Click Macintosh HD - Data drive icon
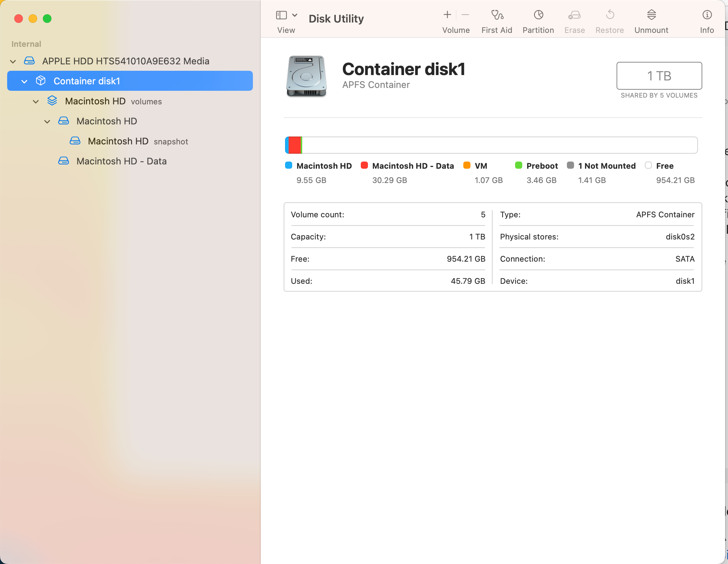728x564 pixels. [64, 161]
